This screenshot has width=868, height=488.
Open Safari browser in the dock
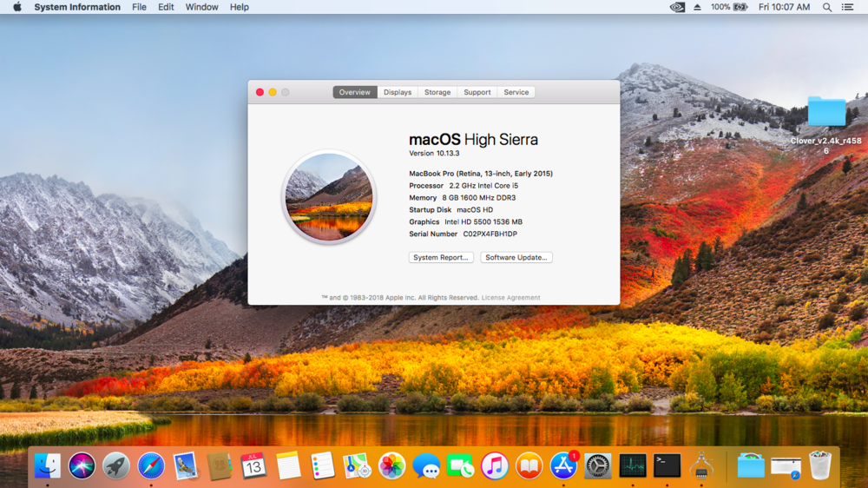coord(151,466)
